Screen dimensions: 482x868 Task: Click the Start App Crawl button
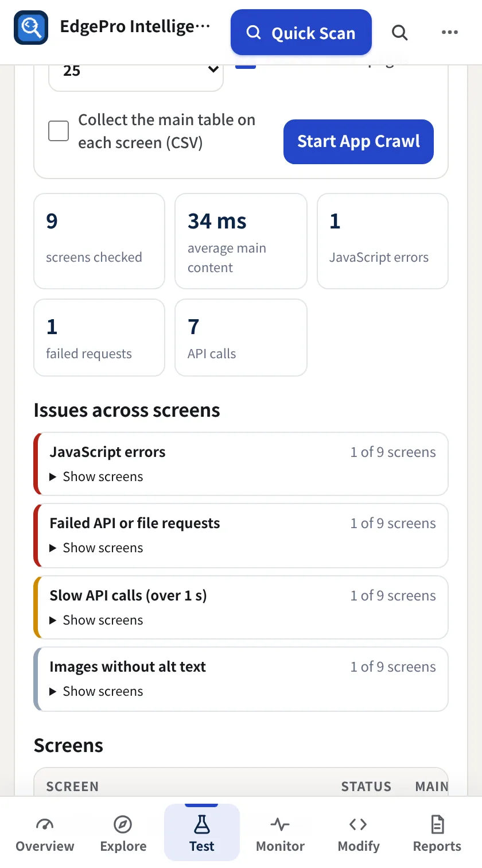359,142
